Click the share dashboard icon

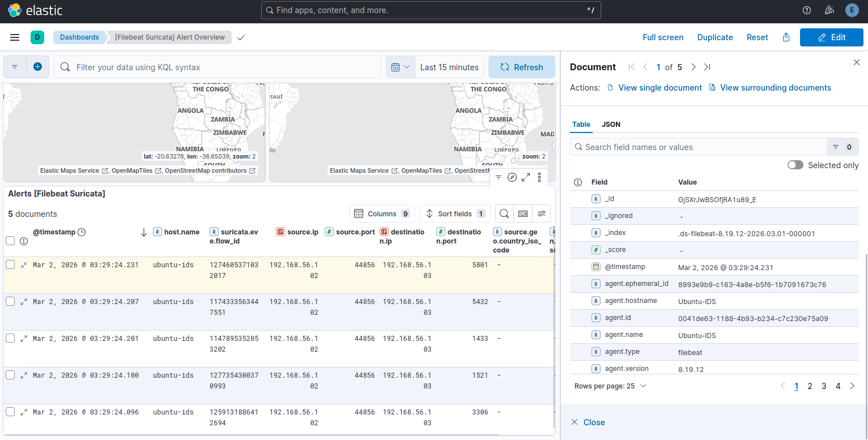(786, 37)
